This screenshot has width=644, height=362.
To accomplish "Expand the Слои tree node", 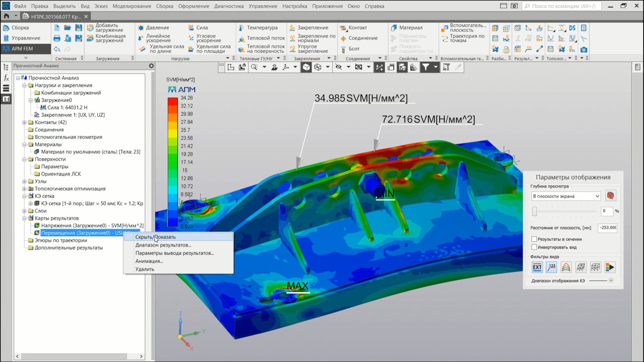I will (x=24, y=211).
